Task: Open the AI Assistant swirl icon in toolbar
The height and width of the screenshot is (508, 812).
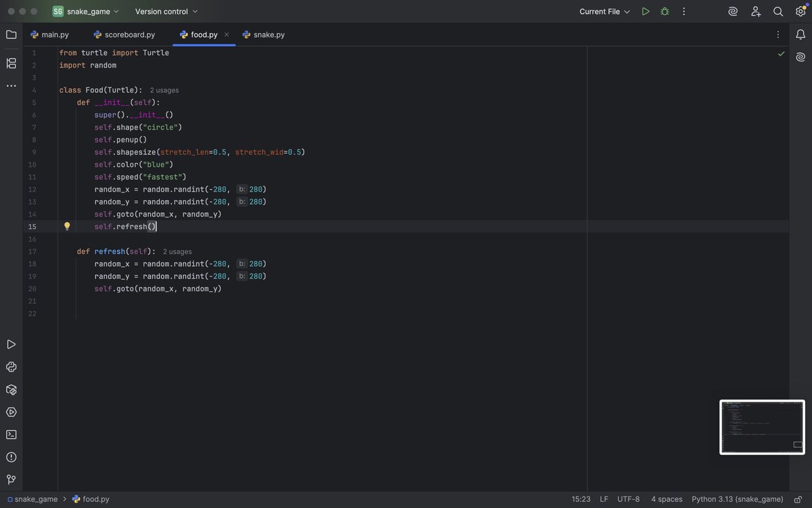Action: click(x=733, y=12)
